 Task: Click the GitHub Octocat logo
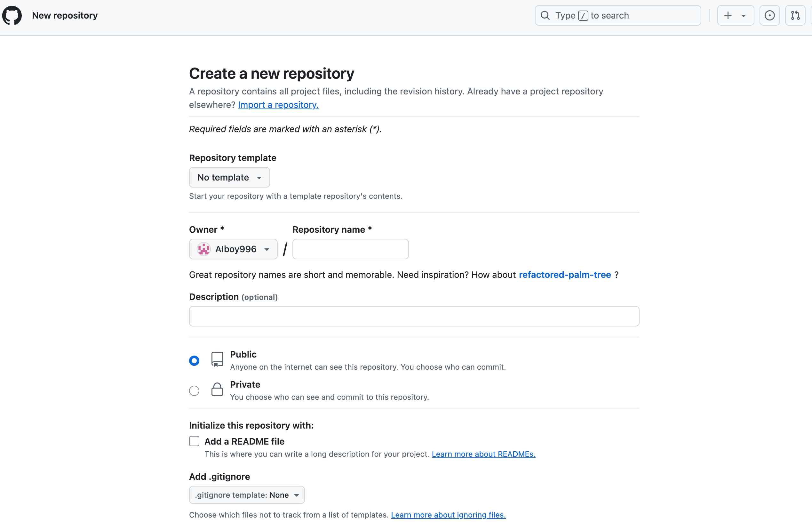(12, 15)
